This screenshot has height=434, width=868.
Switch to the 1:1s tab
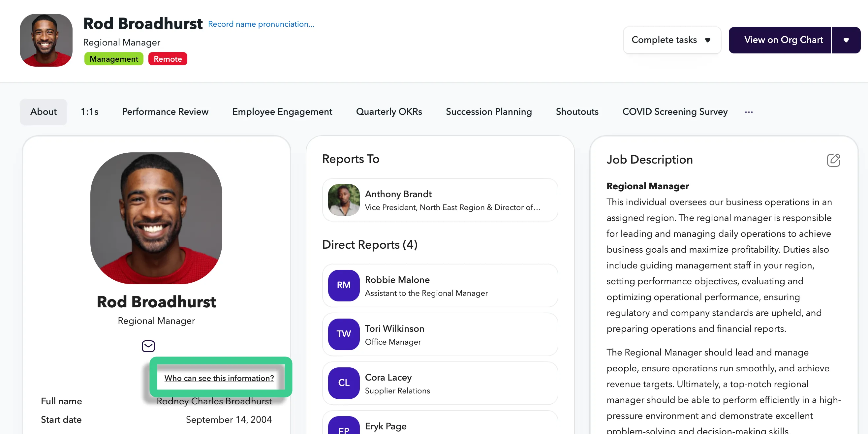[90, 112]
